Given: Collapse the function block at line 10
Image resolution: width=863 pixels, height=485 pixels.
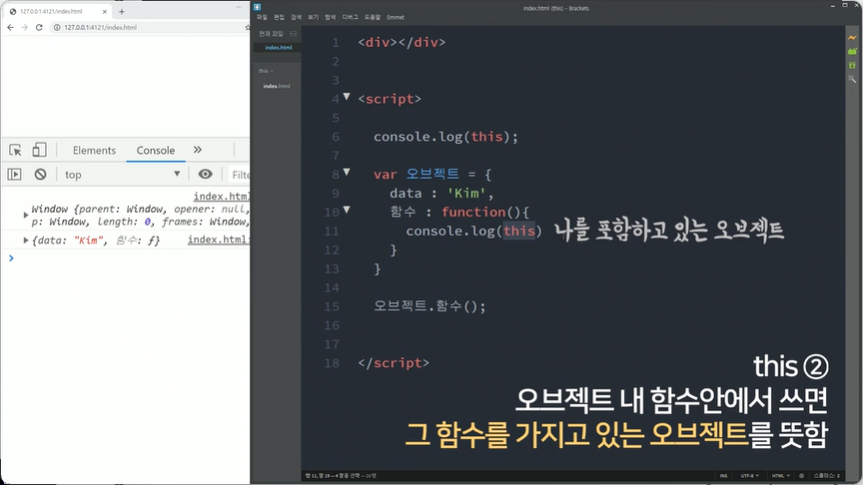Looking at the screenshot, I should coord(346,210).
